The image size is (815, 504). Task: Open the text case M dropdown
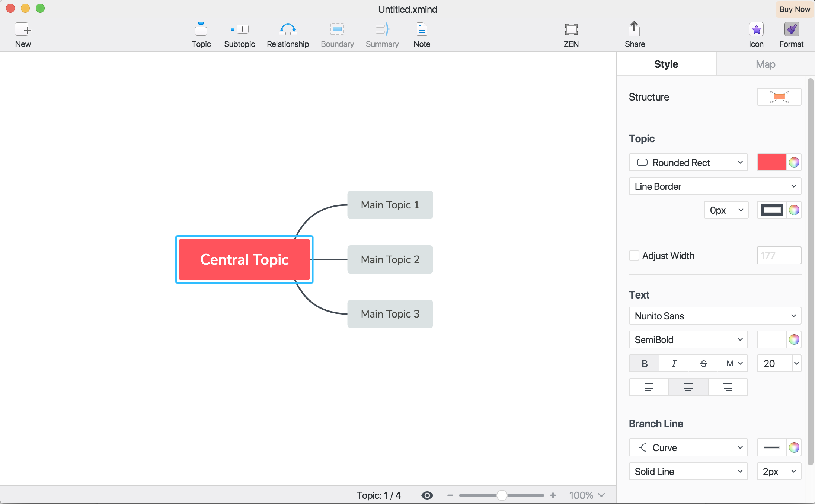734,363
